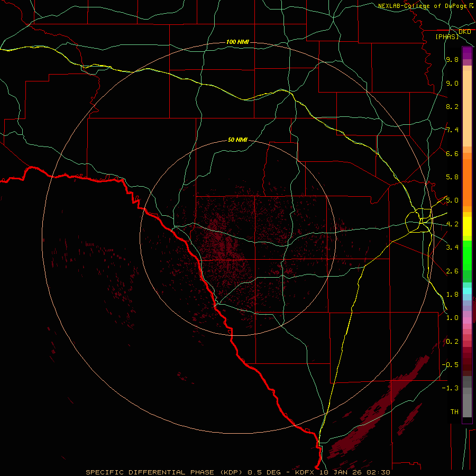Image resolution: width=476 pixels, height=476 pixels.
Task: Click the -0.5 legend value
Action: pos(450,364)
